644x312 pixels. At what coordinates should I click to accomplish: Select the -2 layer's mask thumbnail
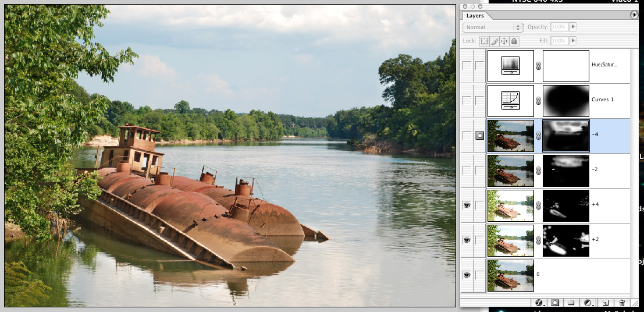[565, 171]
